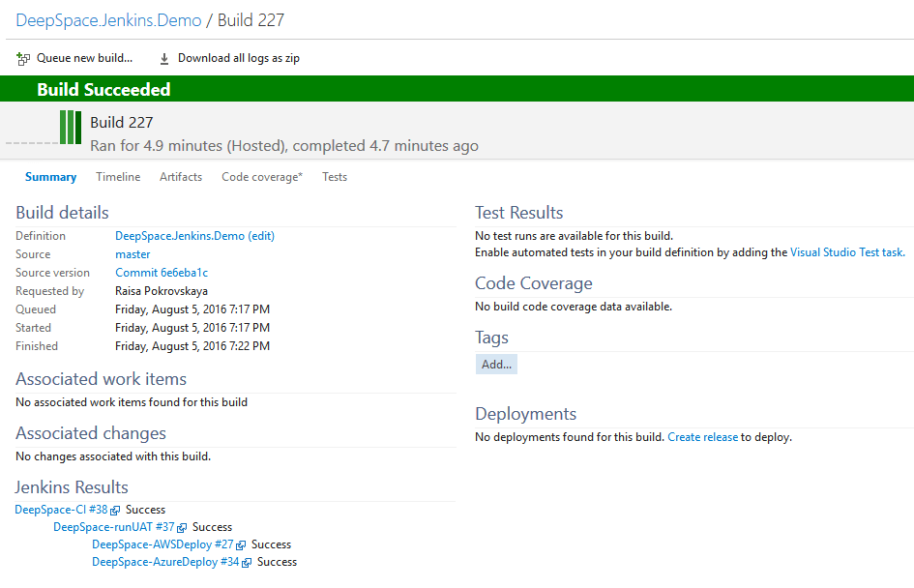914x588 pixels.
Task: Open external link icon next to DeepSpace-AzureDeploy #34
Action: 247,563
